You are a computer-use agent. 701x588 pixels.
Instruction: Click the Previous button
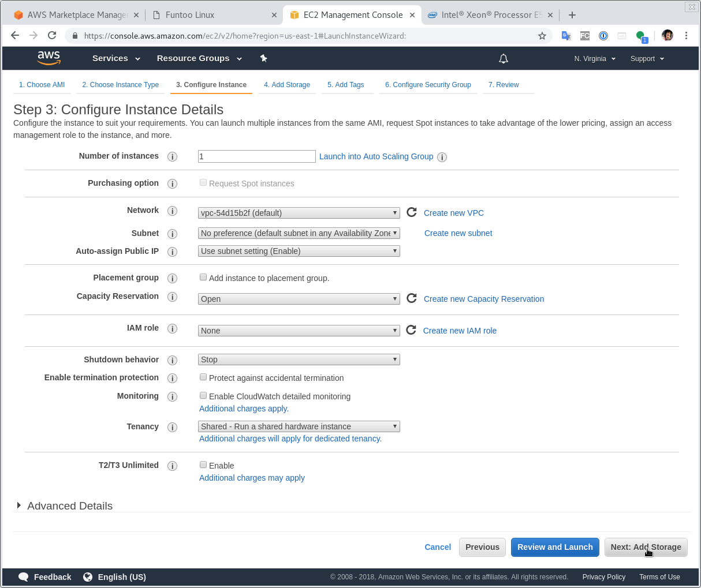point(482,547)
